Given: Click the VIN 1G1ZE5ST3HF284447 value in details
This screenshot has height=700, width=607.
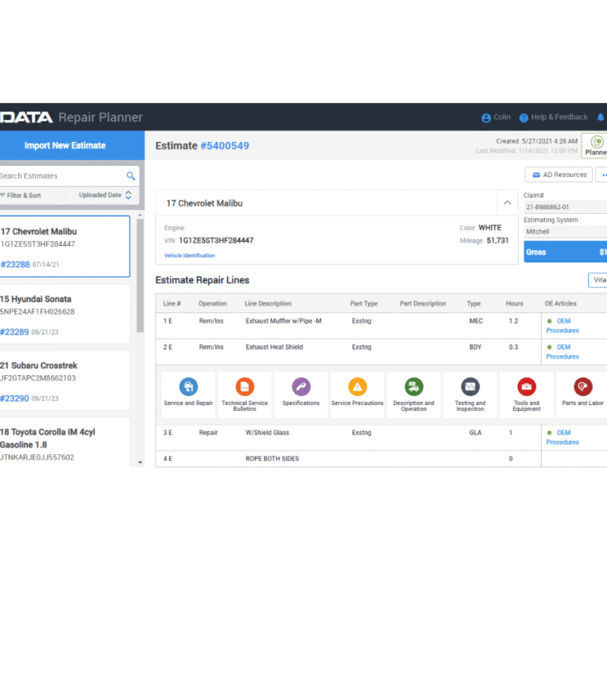Looking at the screenshot, I should click(x=216, y=240).
